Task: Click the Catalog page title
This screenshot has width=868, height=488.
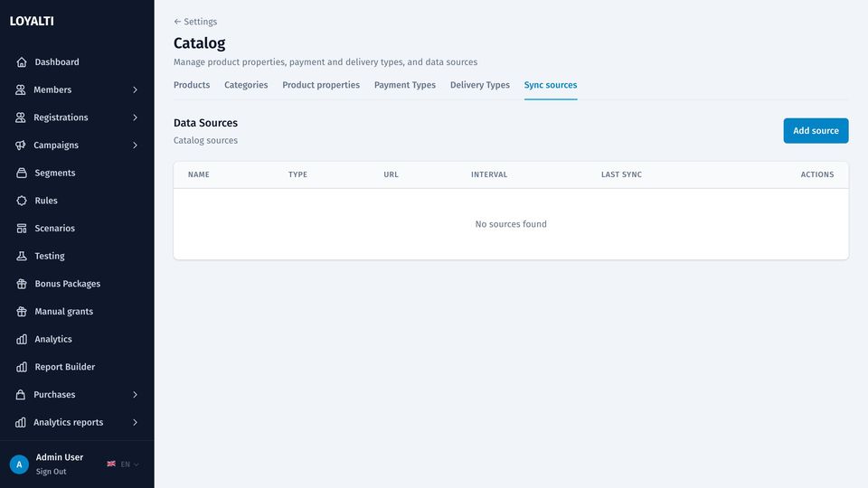Action: point(199,43)
